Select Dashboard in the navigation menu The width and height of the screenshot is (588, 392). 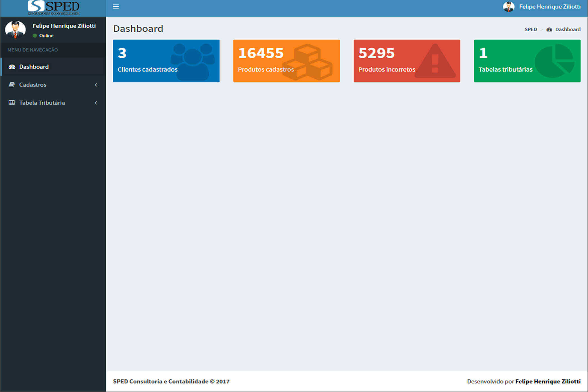(x=53, y=67)
